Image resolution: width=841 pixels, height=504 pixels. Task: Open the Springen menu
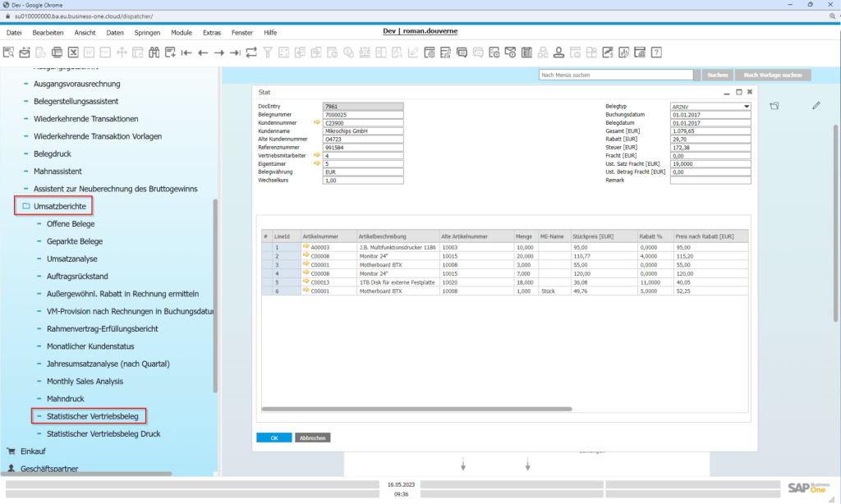(147, 32)
